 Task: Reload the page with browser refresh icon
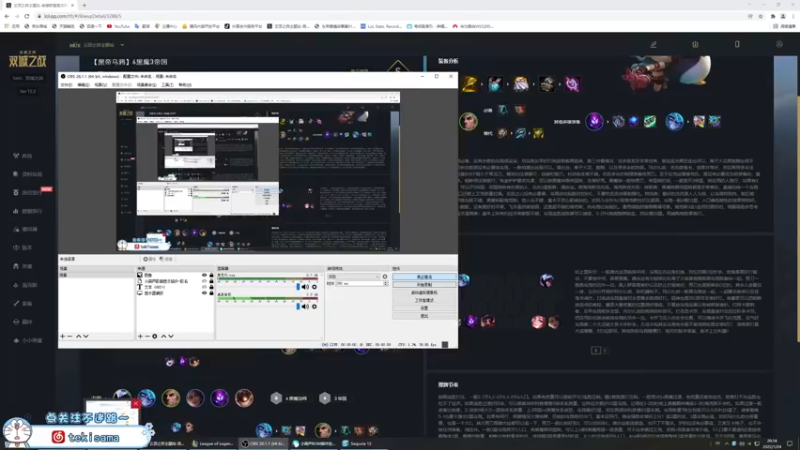pos(27,16)
